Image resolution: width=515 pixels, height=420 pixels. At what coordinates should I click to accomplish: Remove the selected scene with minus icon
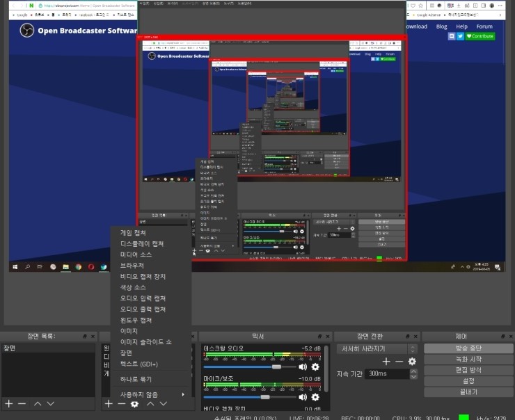point(22,403)
